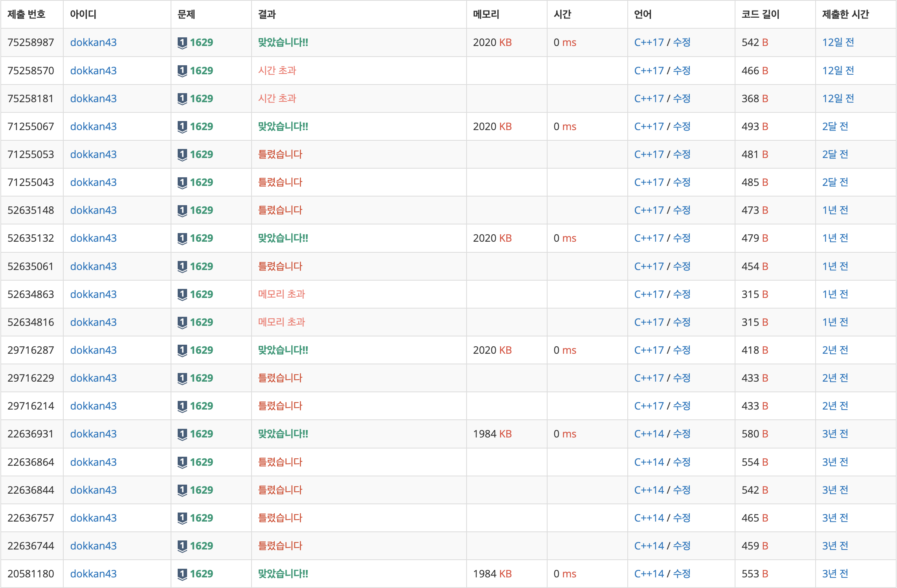Image resolution: width=897 pixels, height=588 pixels.
Task: Click 메모리 초과 result of submission 52634816
Action: 281,322
